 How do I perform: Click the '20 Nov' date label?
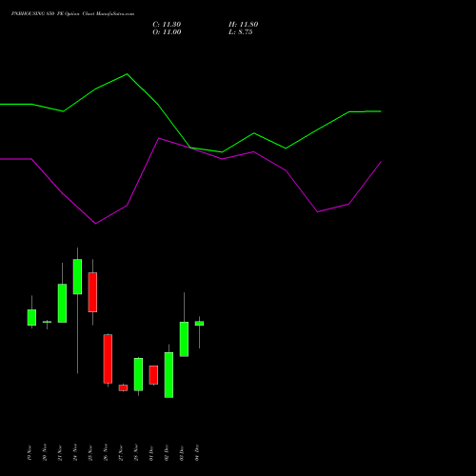[x=45, y=453]
